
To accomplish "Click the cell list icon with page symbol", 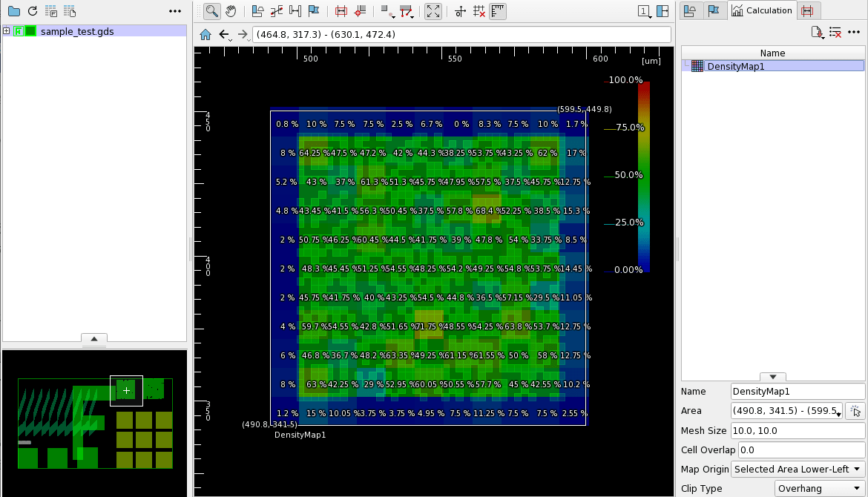I will pos(70,11).
